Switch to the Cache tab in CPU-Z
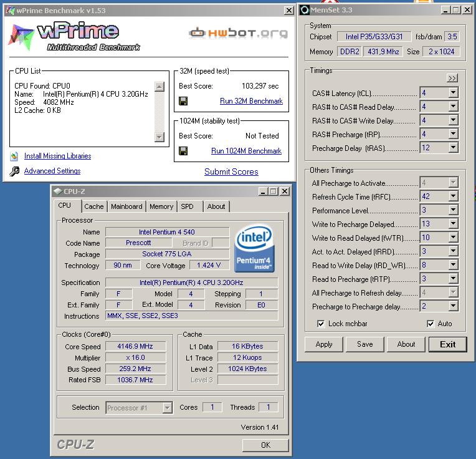Screen dimensions: 476x459 pos(94,206)
